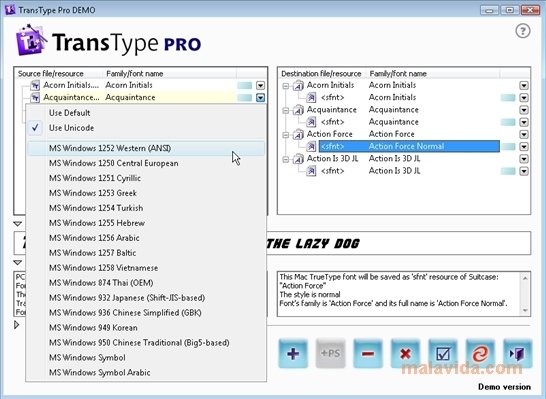Screen dimensions: 546x399
Task: Open dropdown for Action Force Normal row
Action: tap(524, 147)
